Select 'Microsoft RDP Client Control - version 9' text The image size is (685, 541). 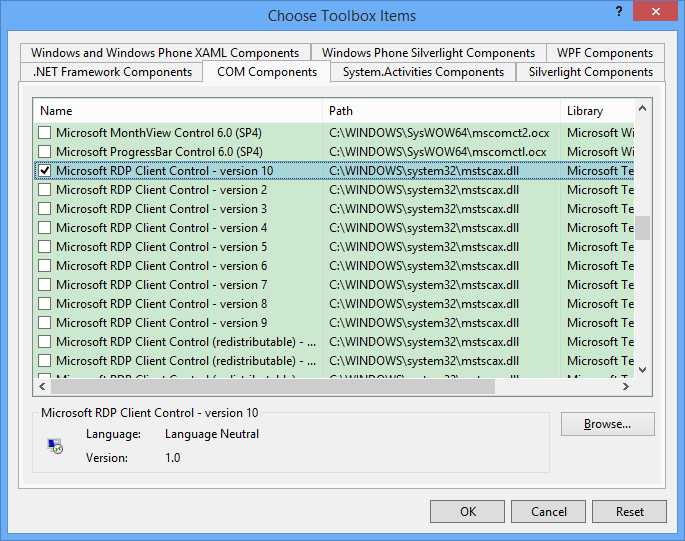161,323
